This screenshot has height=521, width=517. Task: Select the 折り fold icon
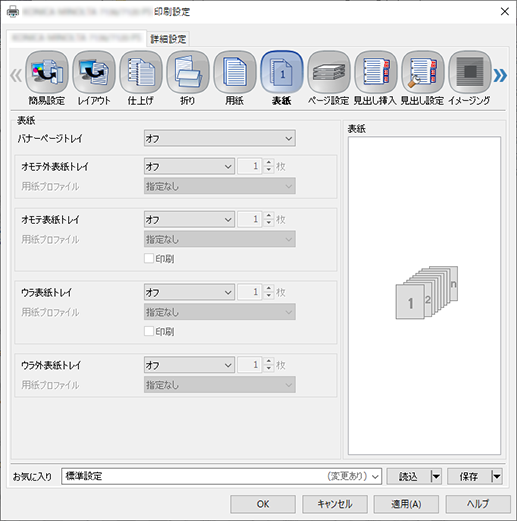point(188,72)
